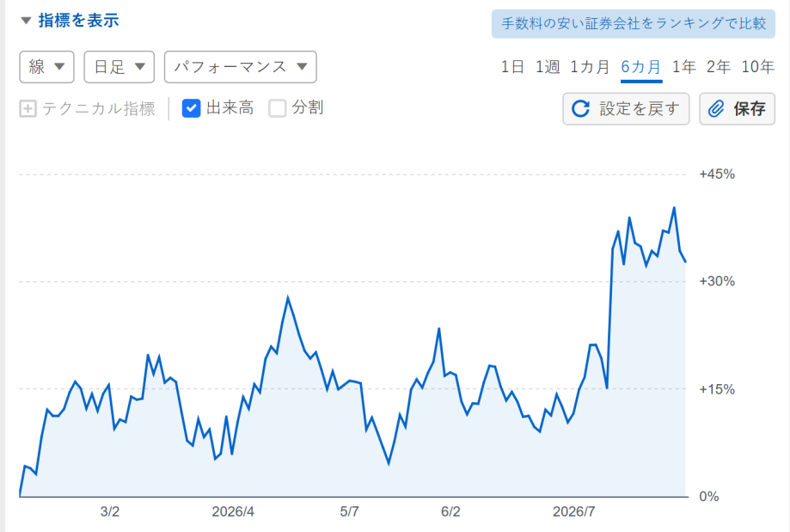Expand the パフォーマンス dropdown
Image resolution: width=790 pixels, height=532 pixels.
[241, 66]
